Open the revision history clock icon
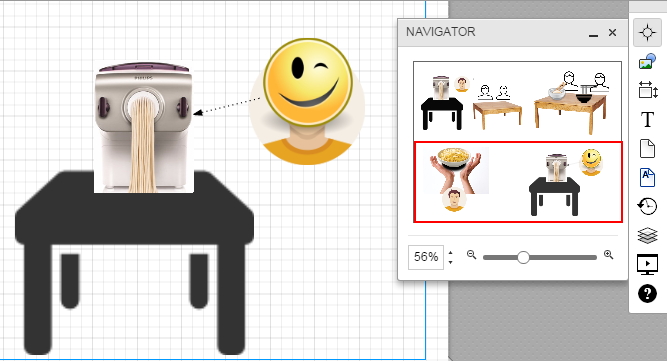 pyautogui.click(x=647, y=206)
